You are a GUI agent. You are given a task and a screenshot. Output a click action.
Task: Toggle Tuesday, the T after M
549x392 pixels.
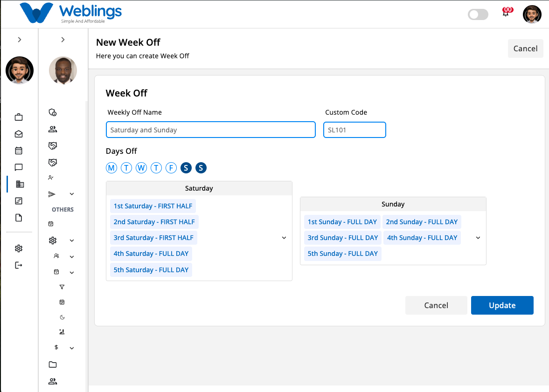tap(126, 168)
